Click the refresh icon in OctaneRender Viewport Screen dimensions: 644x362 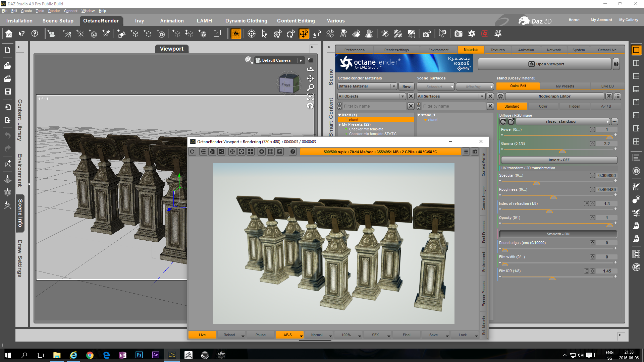tap(192, 152)
